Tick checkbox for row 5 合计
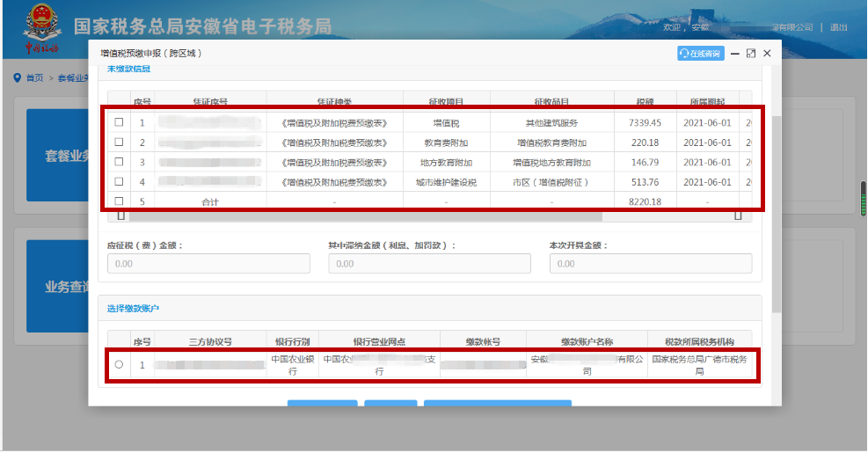This screenshot has width=868, height=453. click(x=119, y=201)
